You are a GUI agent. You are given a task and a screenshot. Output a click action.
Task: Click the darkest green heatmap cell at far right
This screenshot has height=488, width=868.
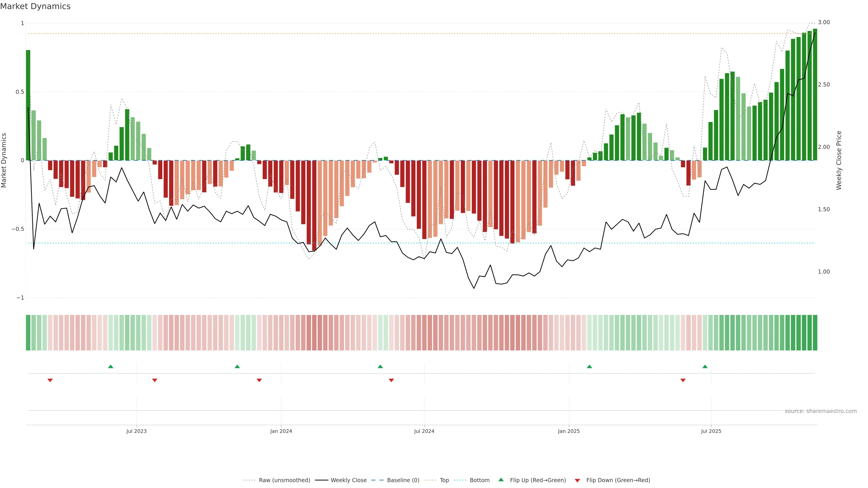[x=815, y=332]
